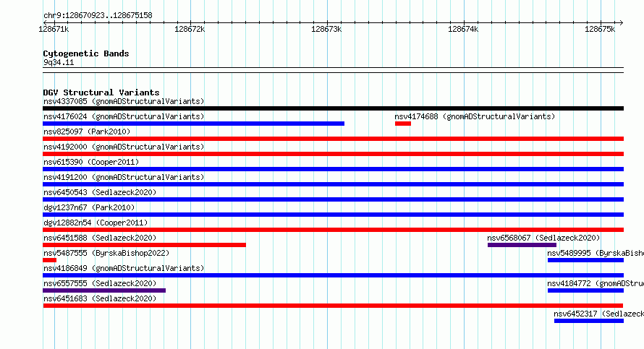644x349 pixels.
Task: Select the blue nsv4176024 variant bar
Action: [193, 124]
